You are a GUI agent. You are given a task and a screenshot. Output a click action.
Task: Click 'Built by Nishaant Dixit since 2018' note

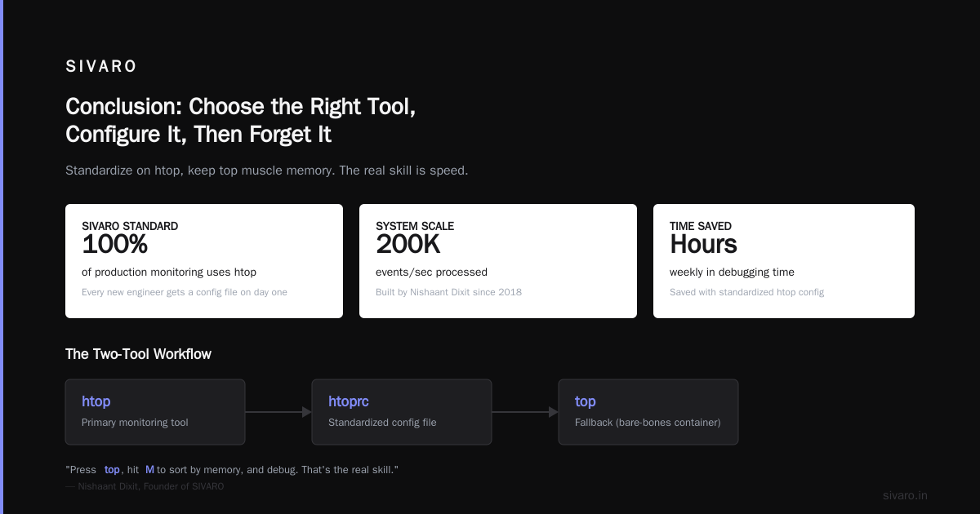pyautogui.click(x=448, y=292)
